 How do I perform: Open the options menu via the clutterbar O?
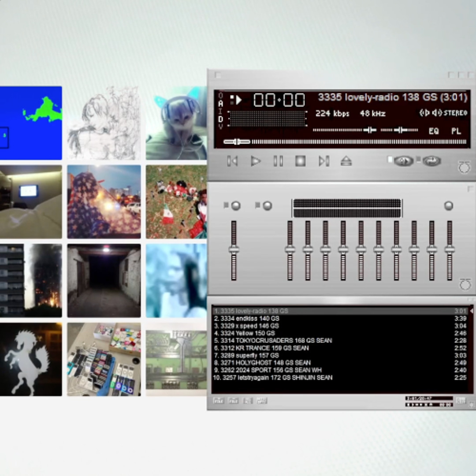pos(220,97)
